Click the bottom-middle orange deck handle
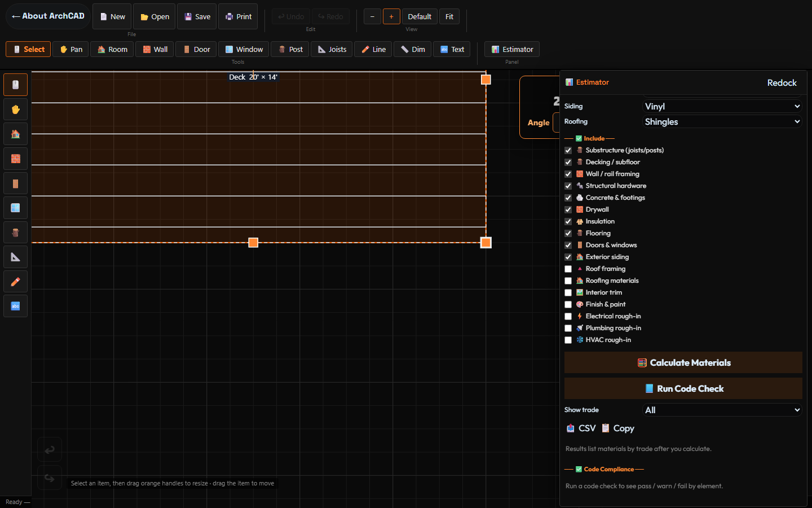The height and width of the screenshot is (508, 812). [253, 243]
